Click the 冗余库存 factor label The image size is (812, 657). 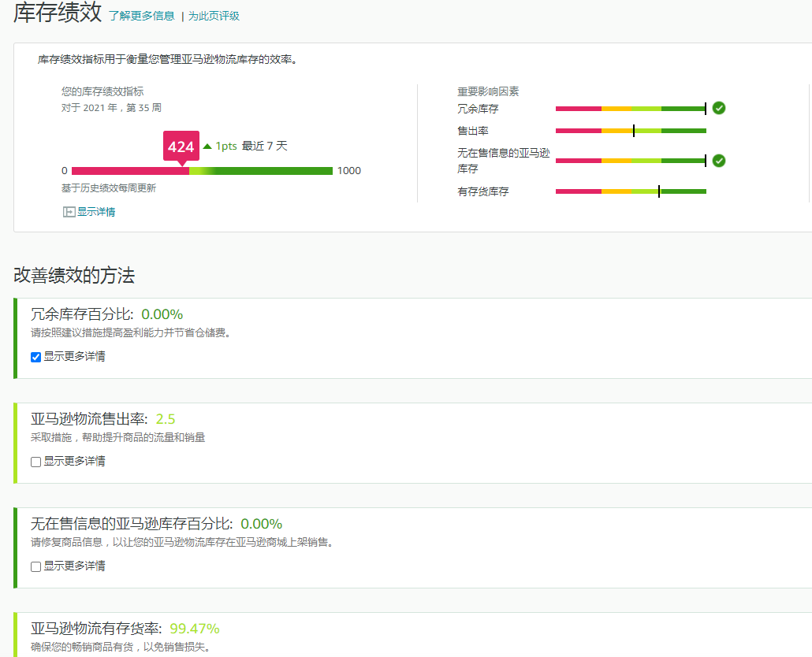[x=478, y=109]
